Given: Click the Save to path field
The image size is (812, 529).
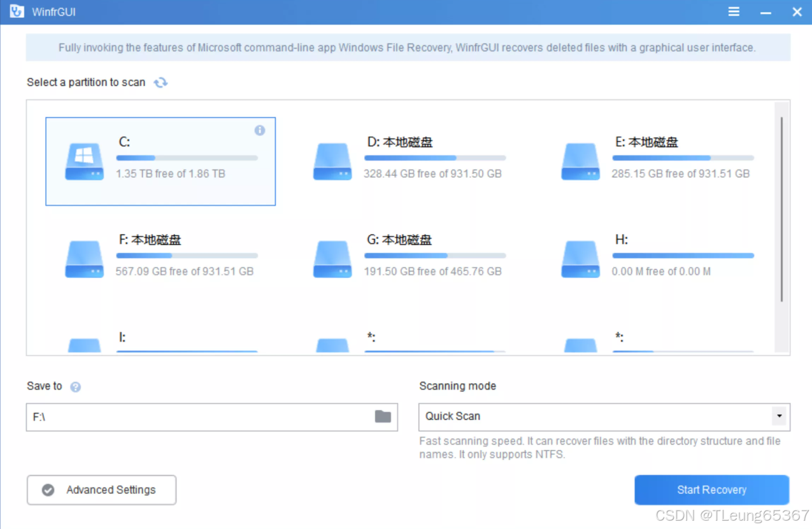Looking at the screenshot, I should tap(211, 417).
